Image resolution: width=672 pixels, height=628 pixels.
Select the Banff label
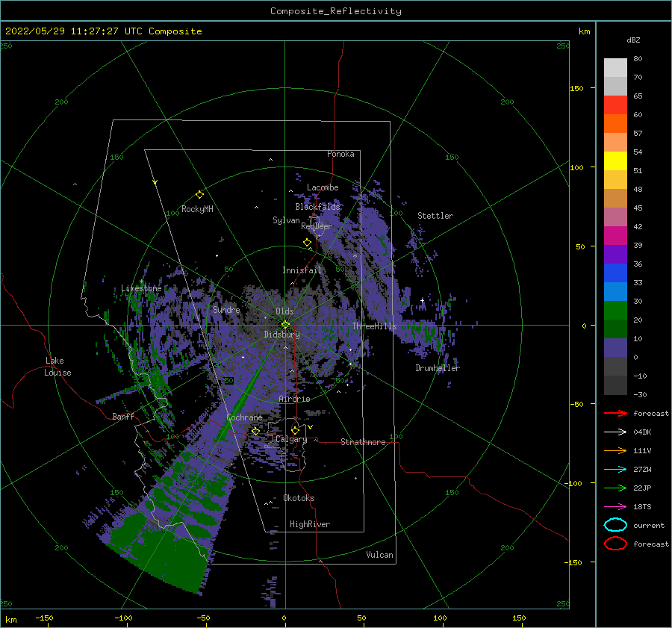point(123,416)
